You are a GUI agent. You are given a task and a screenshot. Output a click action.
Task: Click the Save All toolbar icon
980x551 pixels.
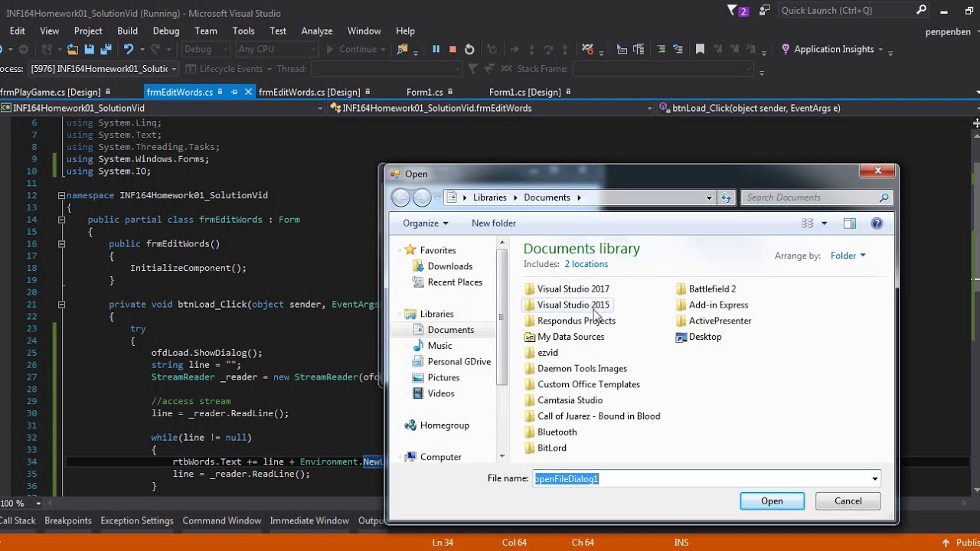106,49
